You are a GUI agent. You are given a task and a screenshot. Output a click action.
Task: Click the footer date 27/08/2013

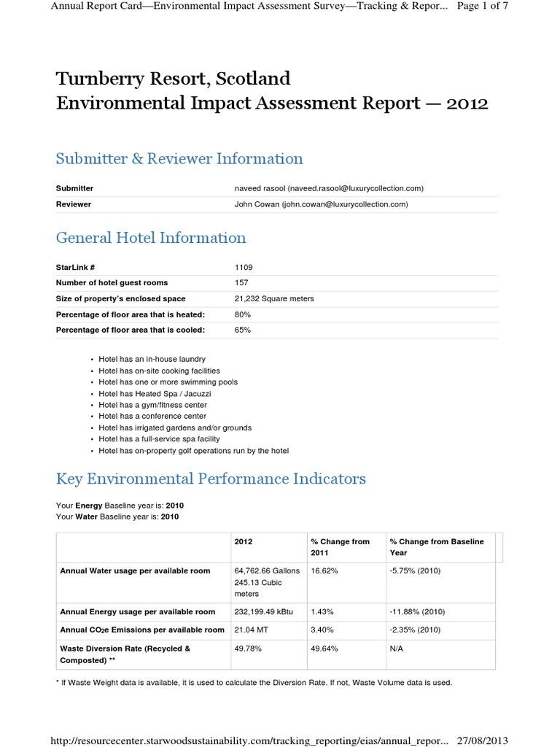click(483, 740)
